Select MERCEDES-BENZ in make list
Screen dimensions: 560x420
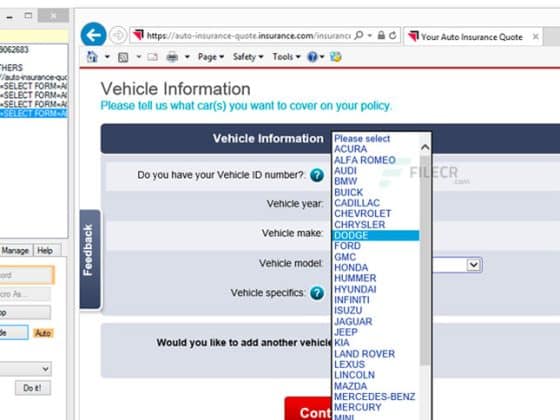click(375, 396)
